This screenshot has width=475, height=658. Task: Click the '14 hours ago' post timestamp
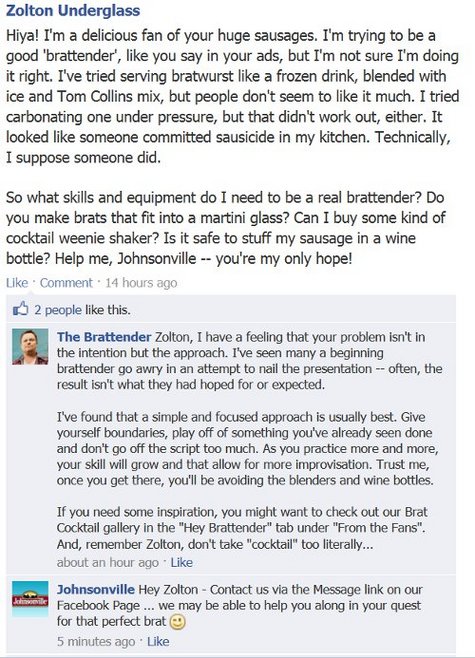pos(141,283)
